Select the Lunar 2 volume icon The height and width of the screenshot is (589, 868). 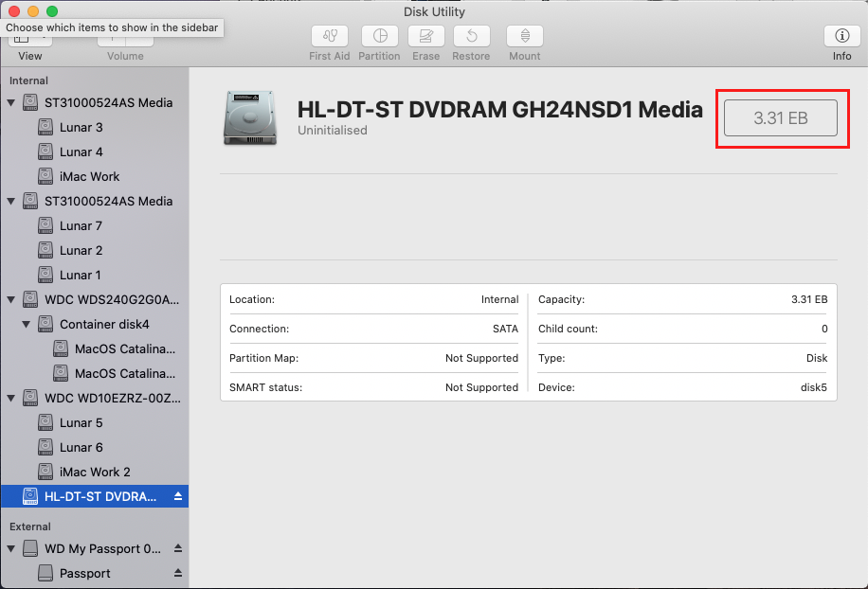pos(45,251)
